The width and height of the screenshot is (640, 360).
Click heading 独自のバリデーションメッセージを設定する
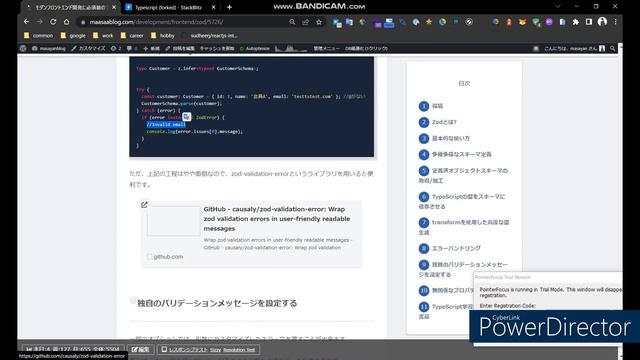pos(217,303)
